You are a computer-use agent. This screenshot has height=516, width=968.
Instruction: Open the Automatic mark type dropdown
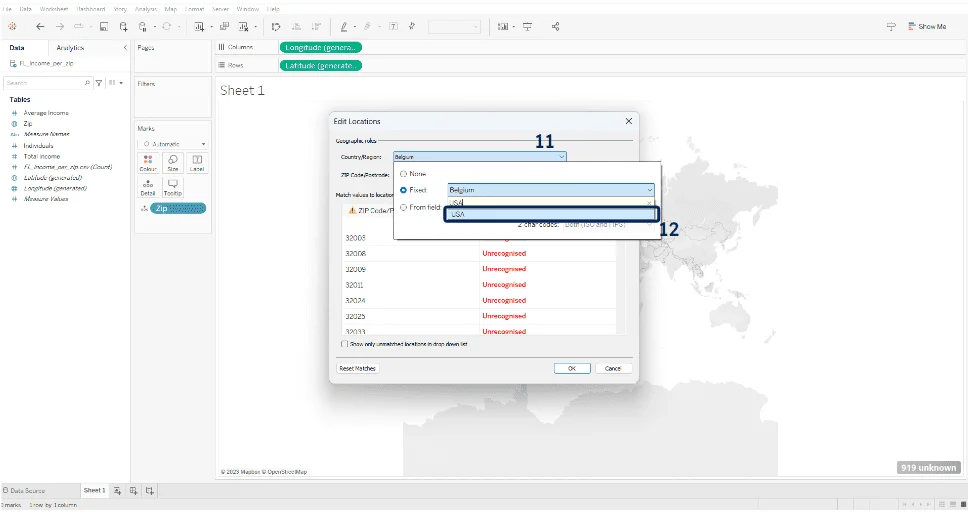[173, 144]
